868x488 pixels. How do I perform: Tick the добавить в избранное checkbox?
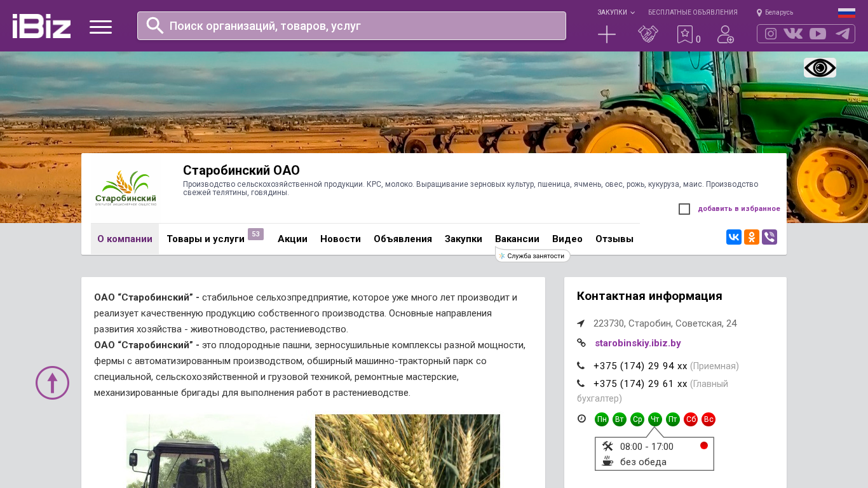tap(684, 209)
